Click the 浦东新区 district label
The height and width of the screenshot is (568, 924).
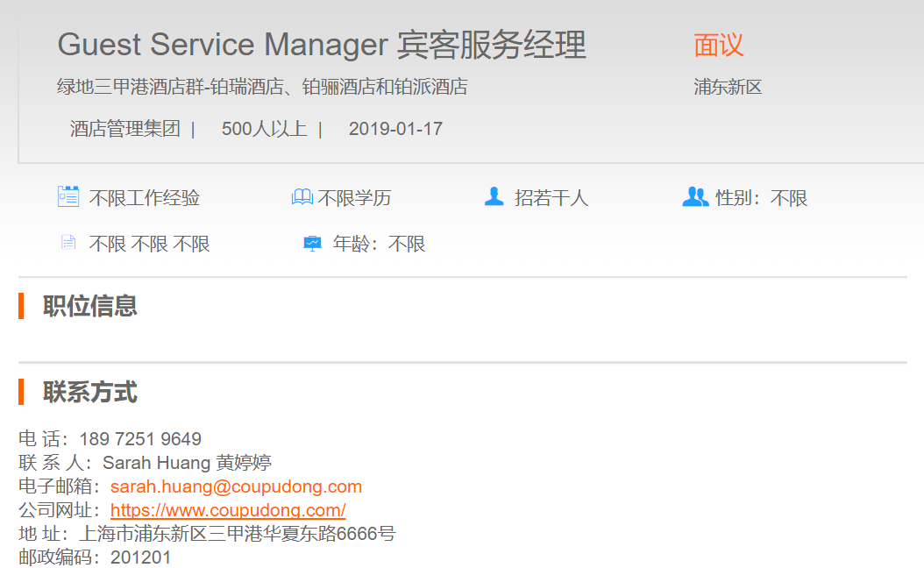coord(728,87)
